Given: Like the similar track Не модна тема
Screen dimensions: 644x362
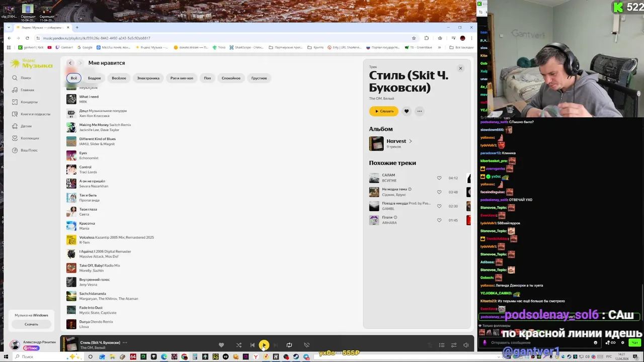Looking at the screenshot, I should (439, 192).
